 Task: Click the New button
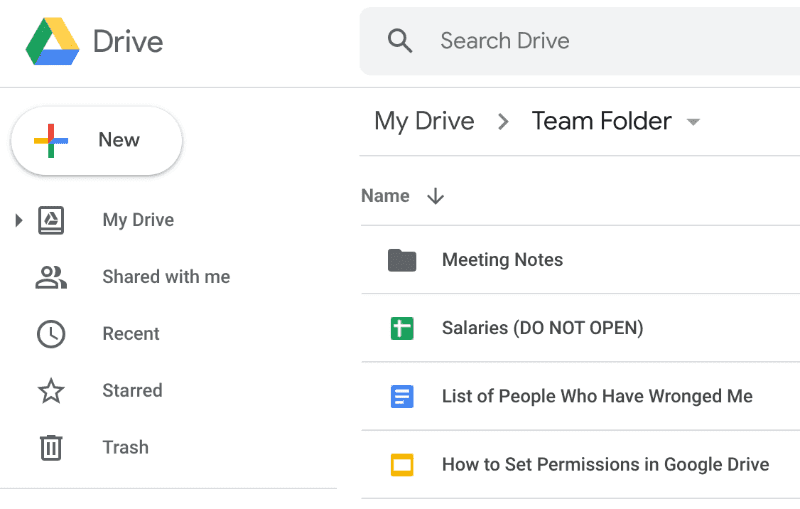(x=96, y=141)
